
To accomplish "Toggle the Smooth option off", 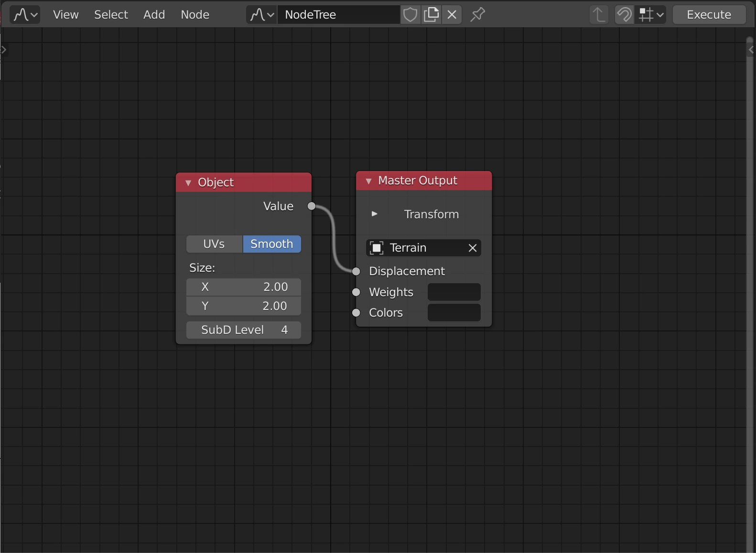I will (x=271, y=244).
